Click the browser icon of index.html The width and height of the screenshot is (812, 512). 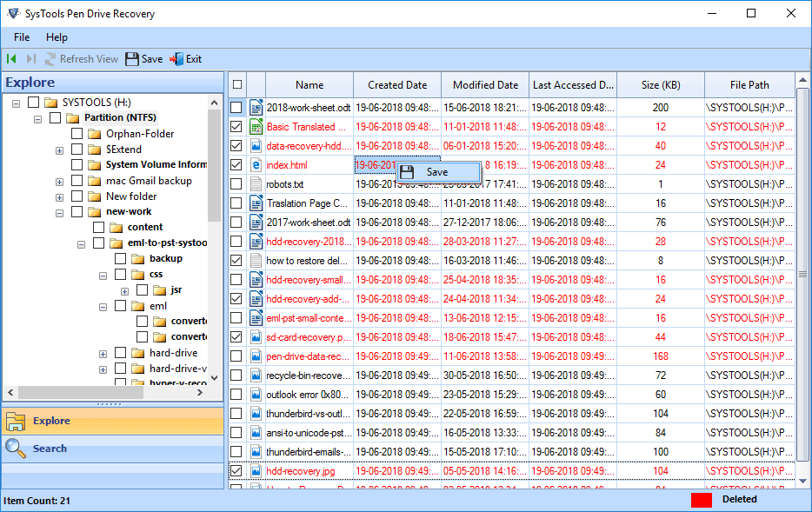pos(256,165)
